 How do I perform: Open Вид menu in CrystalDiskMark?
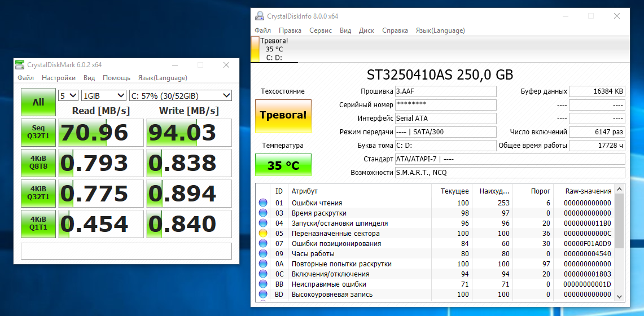click(x=89, y=78)
